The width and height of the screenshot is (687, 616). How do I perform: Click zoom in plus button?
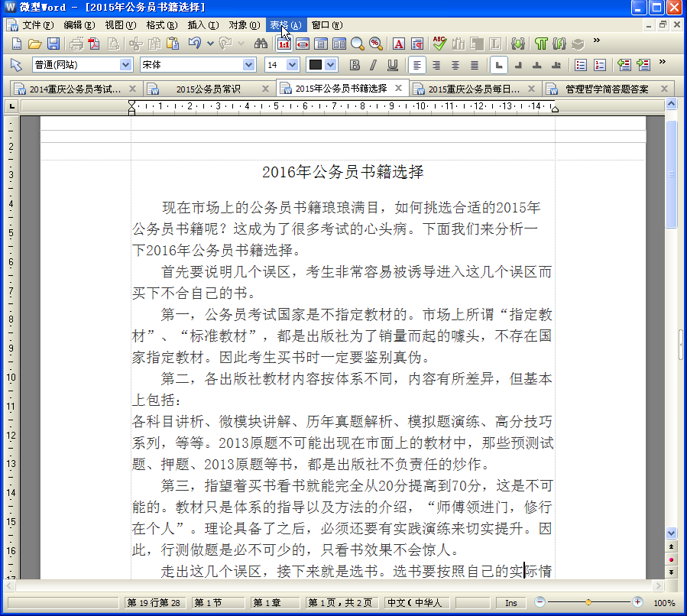tap(637, 602)
